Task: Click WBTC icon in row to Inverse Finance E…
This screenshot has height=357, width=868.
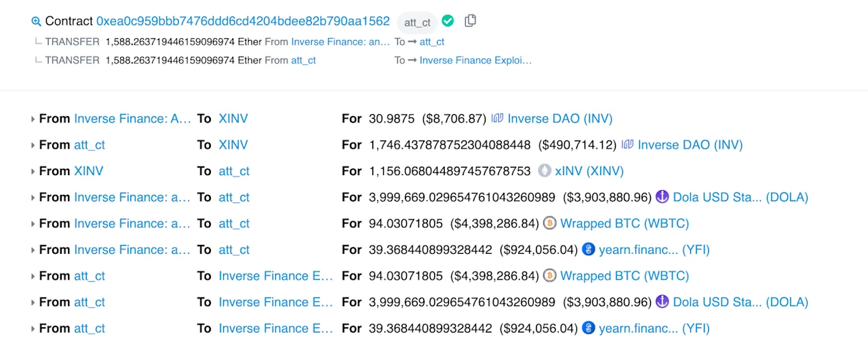Action: pyautogui.click(x=550, y=276)
